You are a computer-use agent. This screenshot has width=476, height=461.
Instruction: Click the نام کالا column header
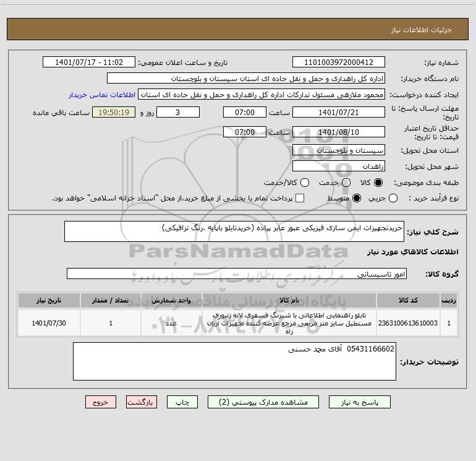coord(289,300)
